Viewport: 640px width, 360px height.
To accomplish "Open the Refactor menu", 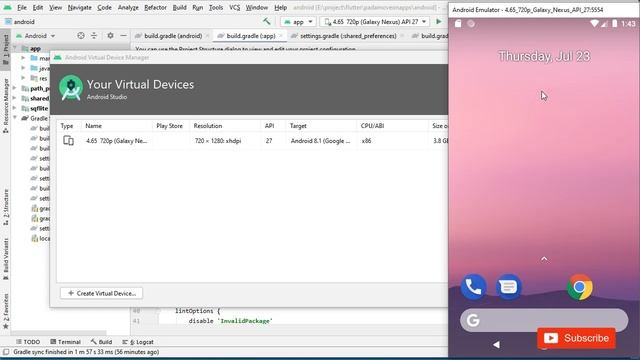I will [156, 7].
